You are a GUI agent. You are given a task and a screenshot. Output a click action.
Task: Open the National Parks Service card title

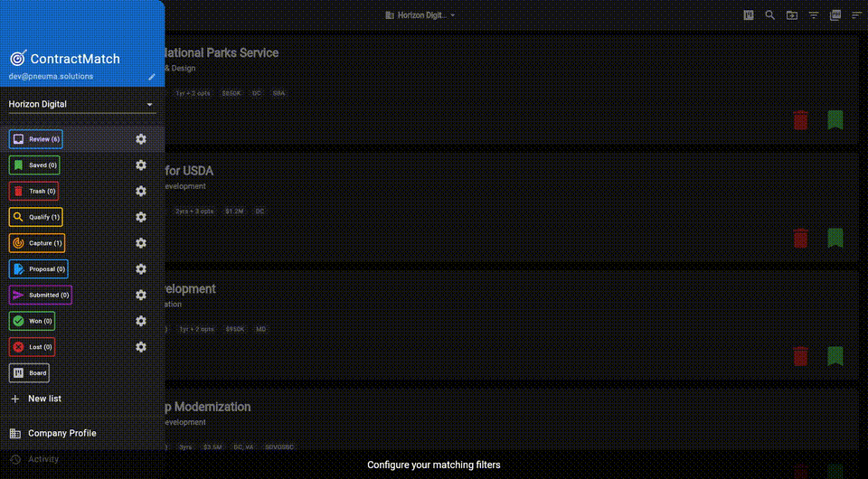pyautogui.click(x=222, y=53)
